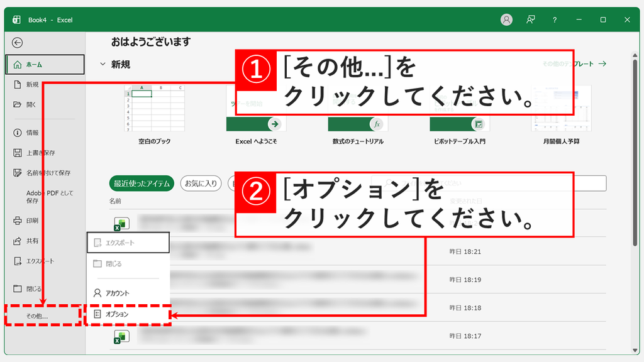Open the ホーム page in sidebar
644x362 pixels.
tap(45, 65)
